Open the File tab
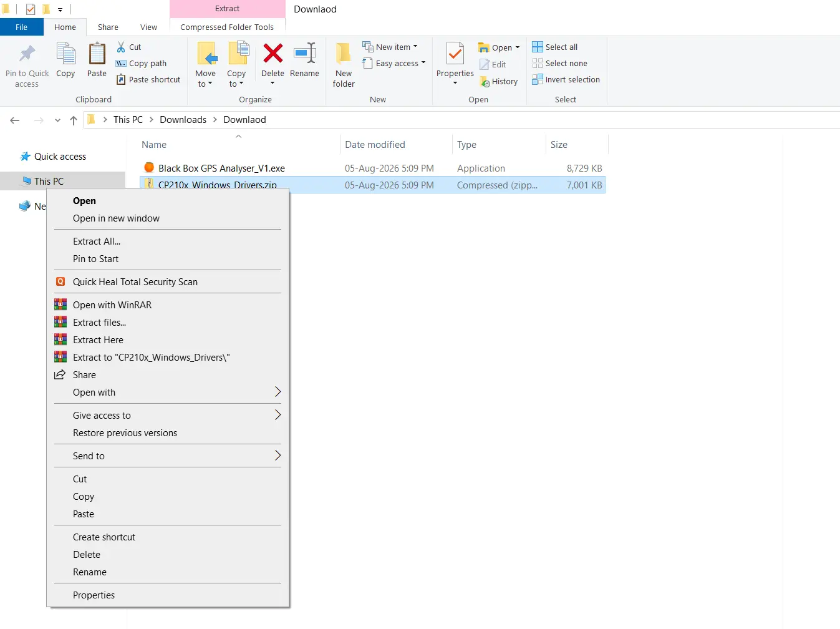Image resolution: width=840 pixels, height=629 pixels. tap(22, 27)
